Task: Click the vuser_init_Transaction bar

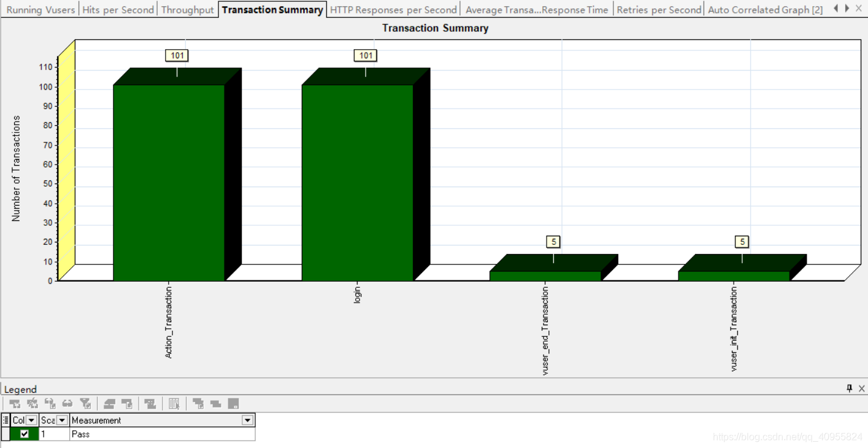Action: click(734, 276)
